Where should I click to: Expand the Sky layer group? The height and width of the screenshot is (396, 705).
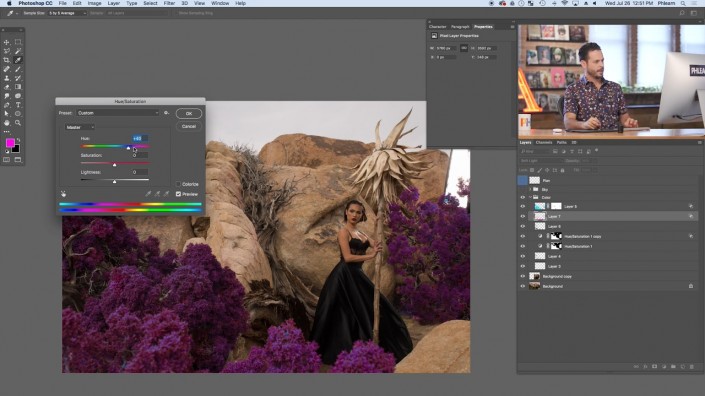(530, 190)
